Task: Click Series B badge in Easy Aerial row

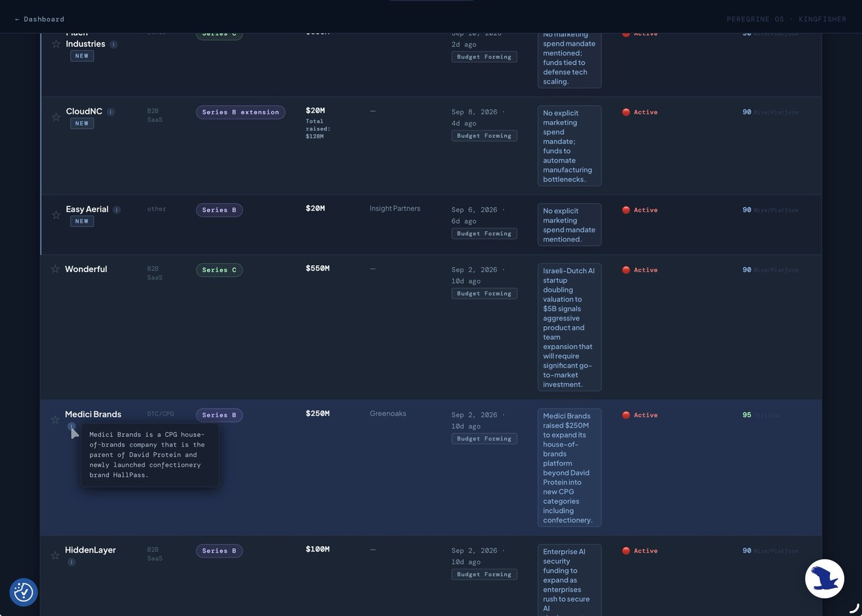Action: pyautogui.click(x=219, y=210)
